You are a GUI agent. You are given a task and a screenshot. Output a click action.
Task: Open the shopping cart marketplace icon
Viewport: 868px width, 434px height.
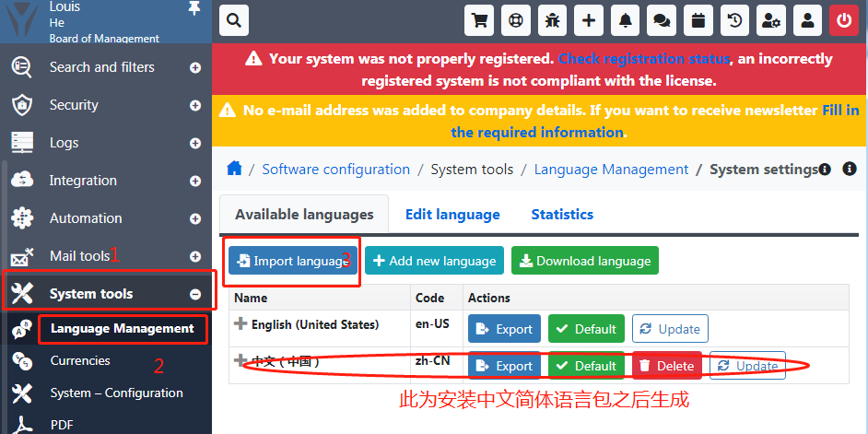click(x=479, y=21)
